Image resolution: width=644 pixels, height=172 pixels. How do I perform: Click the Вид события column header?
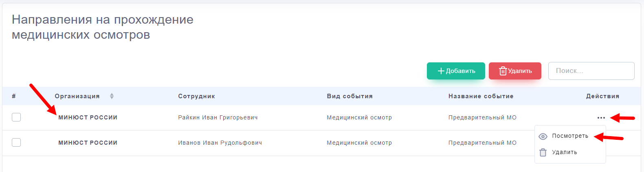(349, 96)
